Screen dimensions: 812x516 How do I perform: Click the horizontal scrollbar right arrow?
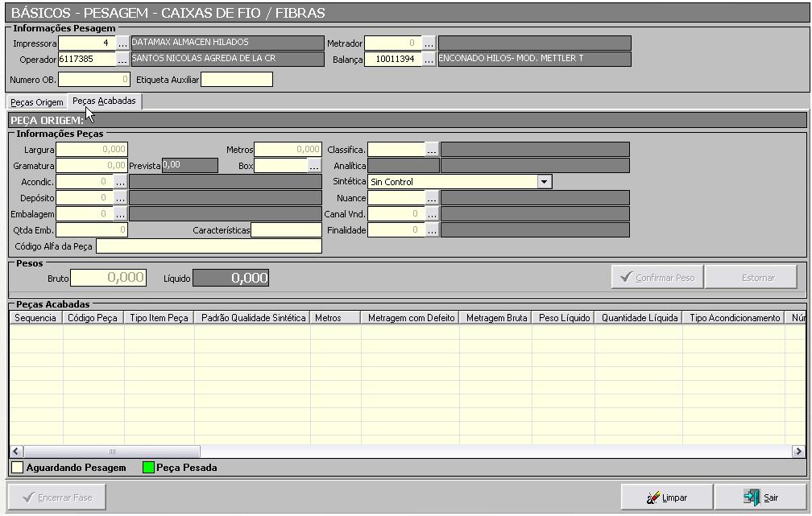[x=798, y=452]
